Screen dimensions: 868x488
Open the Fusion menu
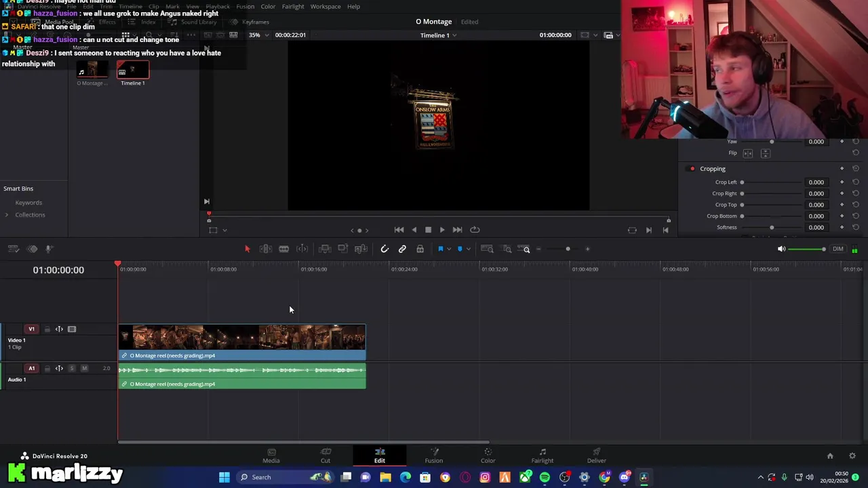pos(245,7)
